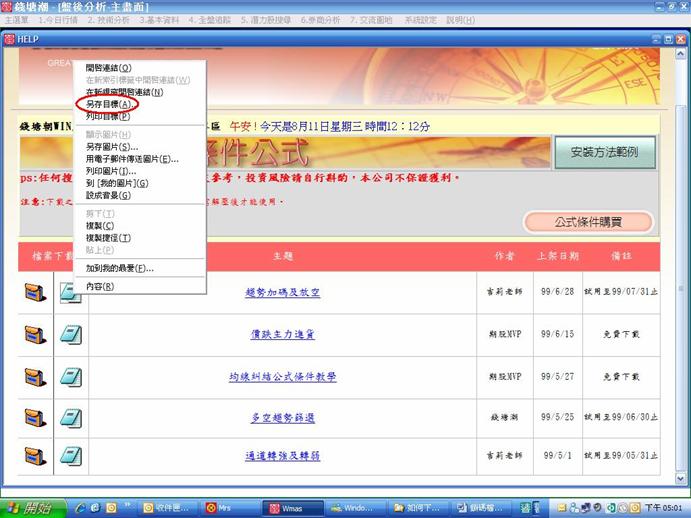Choose 複製捷徑 from the context menu
691x518 pixels.
coord(108,238)
